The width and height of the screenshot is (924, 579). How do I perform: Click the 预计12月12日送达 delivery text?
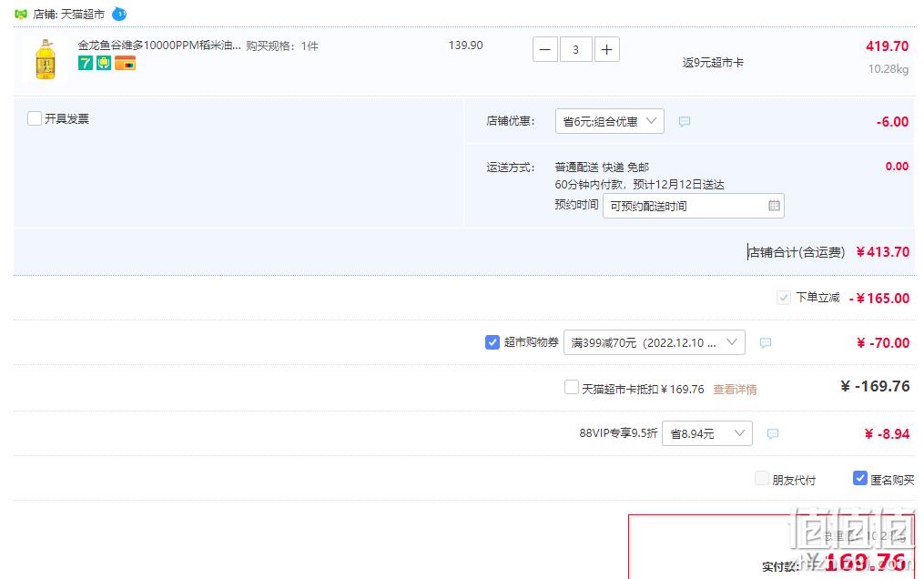click(679, 185)
